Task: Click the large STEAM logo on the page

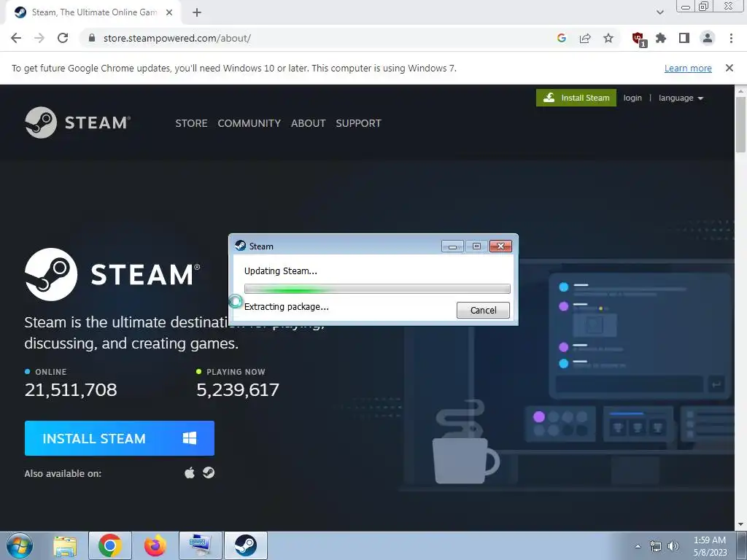Action: pos(112,274)
